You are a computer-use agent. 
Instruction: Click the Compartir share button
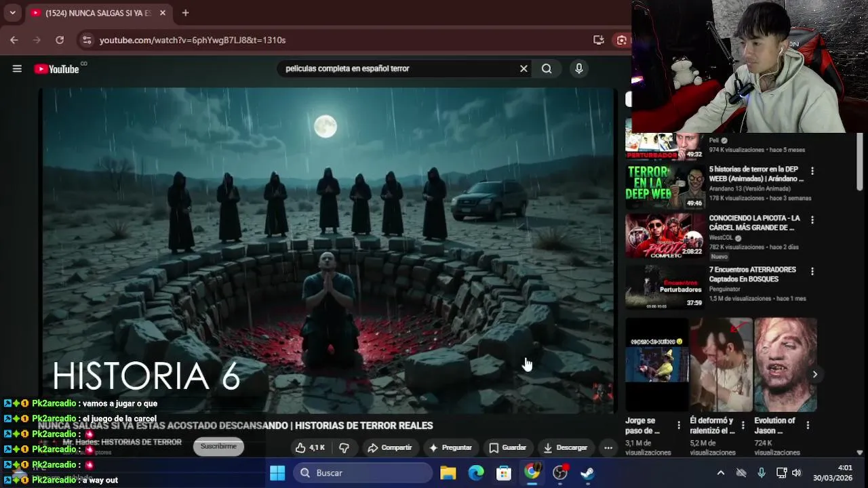390,447
